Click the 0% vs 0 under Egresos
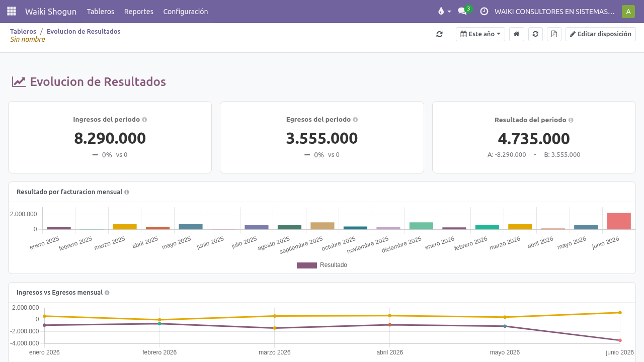The image size is (644, 362). (322, 155)
